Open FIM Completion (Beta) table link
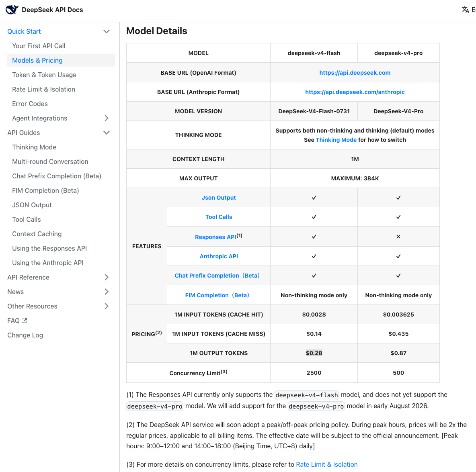 (217, 295)
